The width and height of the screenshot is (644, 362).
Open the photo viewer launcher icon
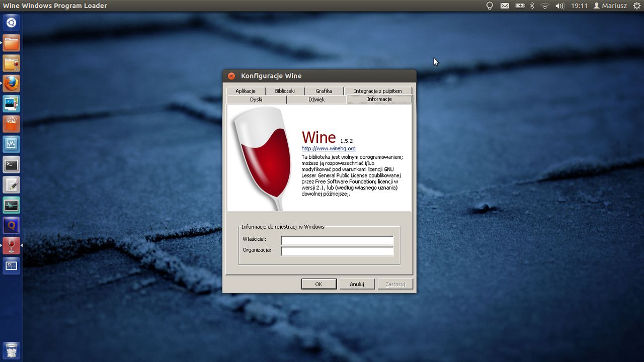point(12,104)
